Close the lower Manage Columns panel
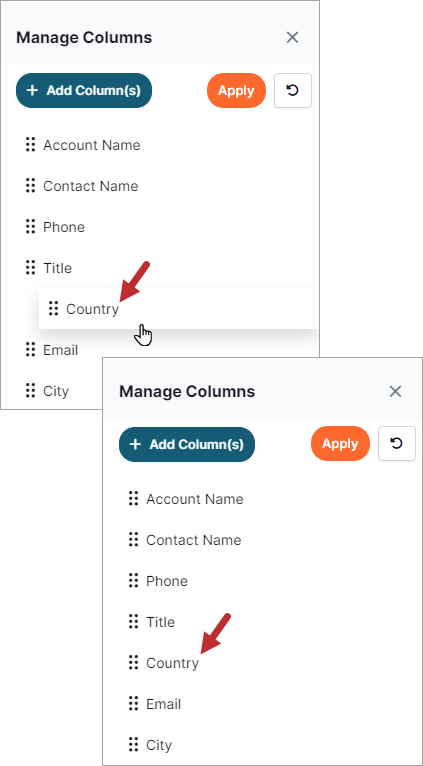This screenshot has height=766, width=423. (x=395, y=391)
